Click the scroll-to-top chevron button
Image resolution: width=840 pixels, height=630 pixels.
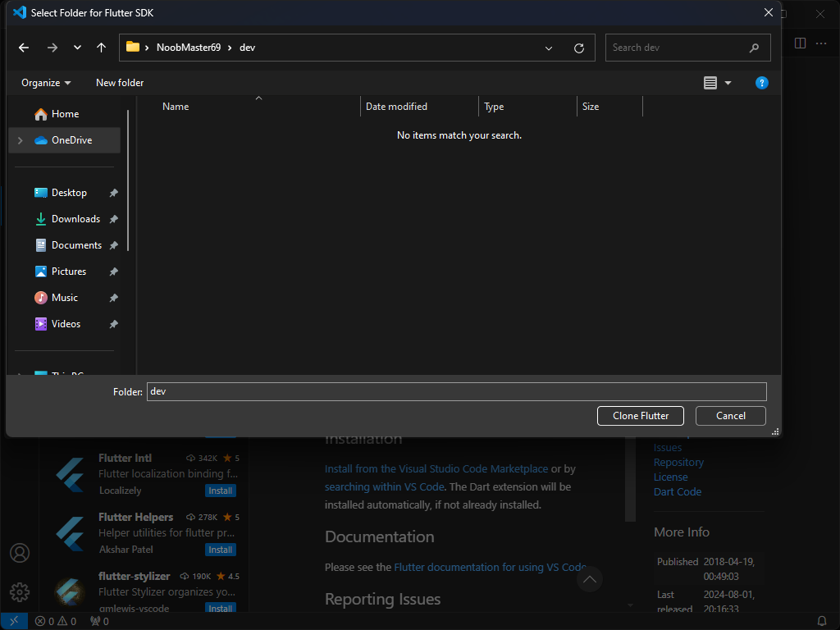(x=589, y=579)
